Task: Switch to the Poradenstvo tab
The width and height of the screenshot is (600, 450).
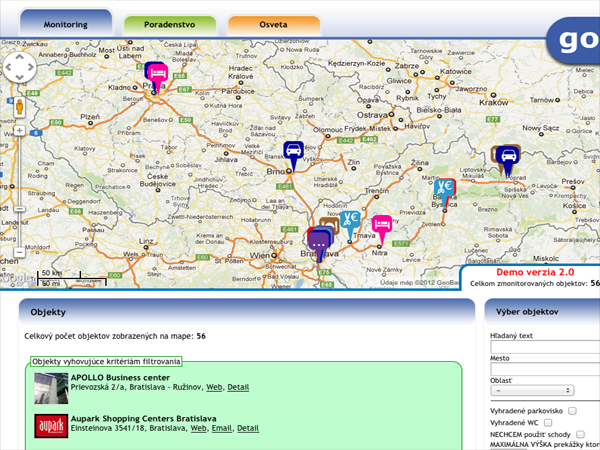Action: coord(170,25)
